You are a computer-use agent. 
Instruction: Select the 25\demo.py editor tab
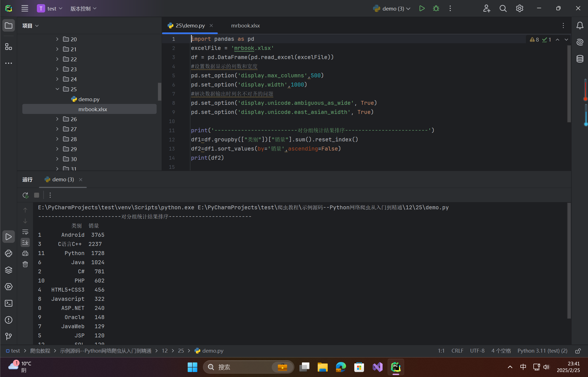(x=190, y=26)
